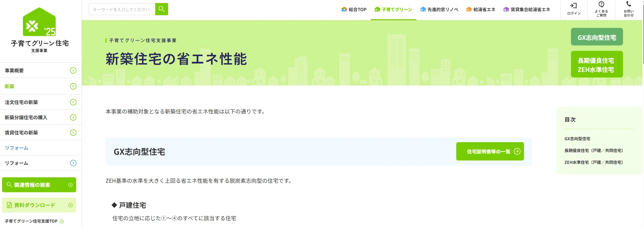Click the arrow icon in 住宅証明書等の一覧 button
The width and height of the screenshot is (644, 227).
517,151
